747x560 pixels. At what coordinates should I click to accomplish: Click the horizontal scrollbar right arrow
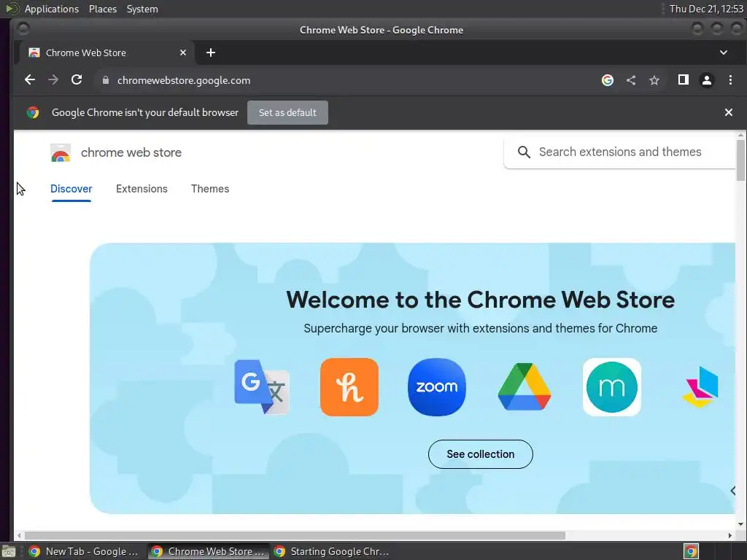(729, 535)
